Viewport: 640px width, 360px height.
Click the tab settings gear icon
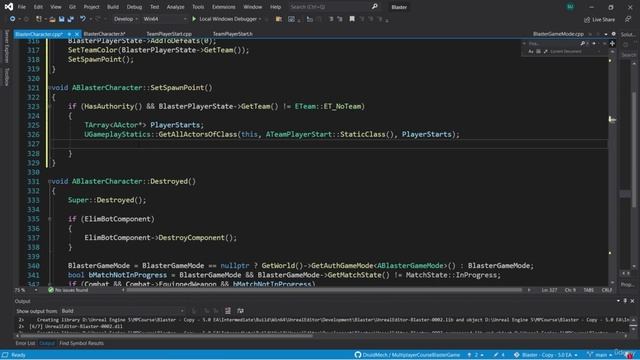[613, 34]
